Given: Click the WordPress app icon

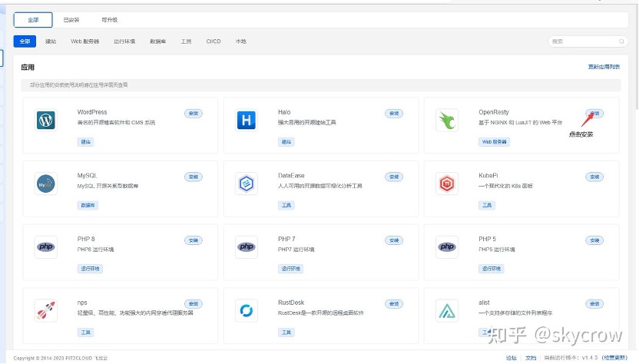Looking at the screenshot, I should tap(45, 121).
